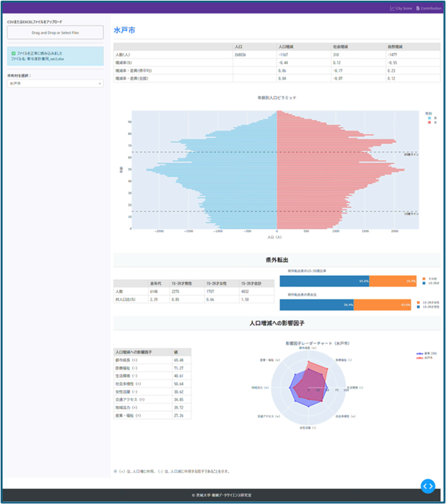Click the Contribution document icon
Viewport: 446px width, 504px height.
tap(418, 8)
